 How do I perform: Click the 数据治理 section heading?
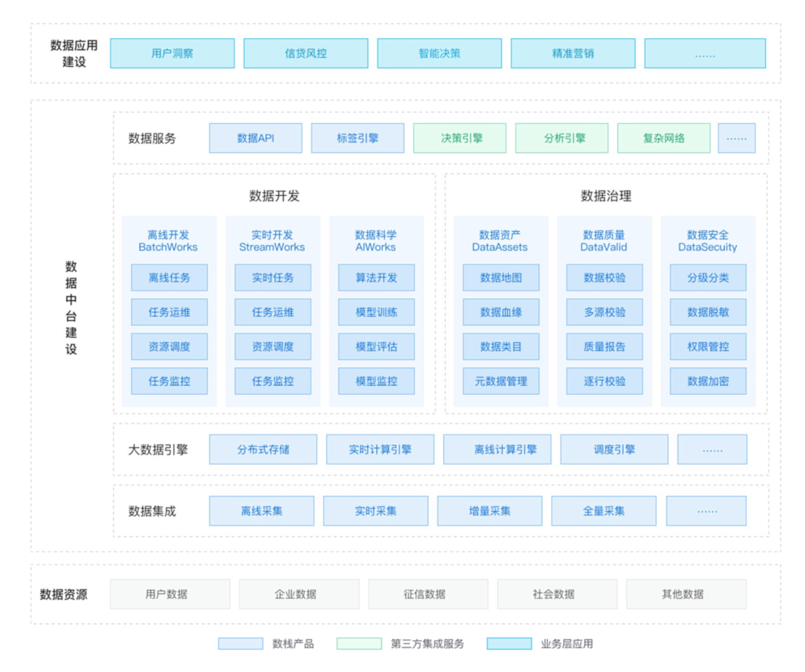[x=606, y=196]
